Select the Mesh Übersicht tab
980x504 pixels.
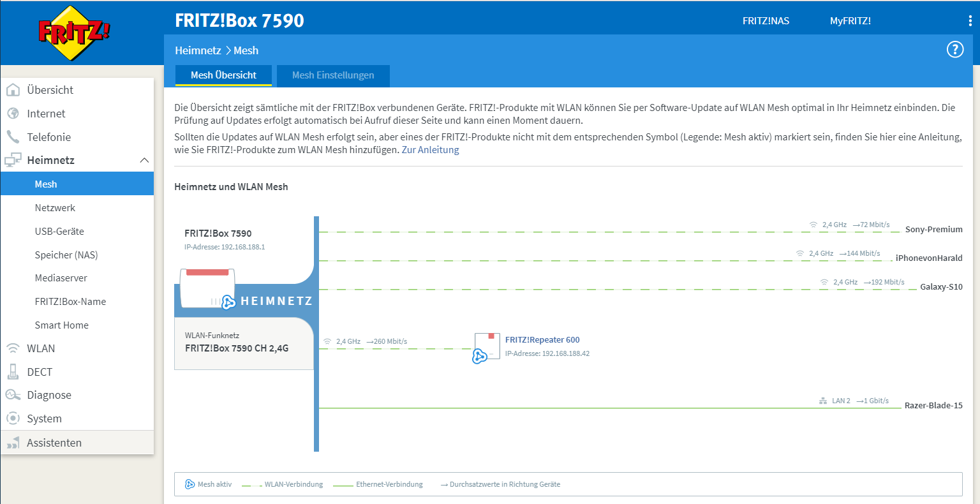223,75
